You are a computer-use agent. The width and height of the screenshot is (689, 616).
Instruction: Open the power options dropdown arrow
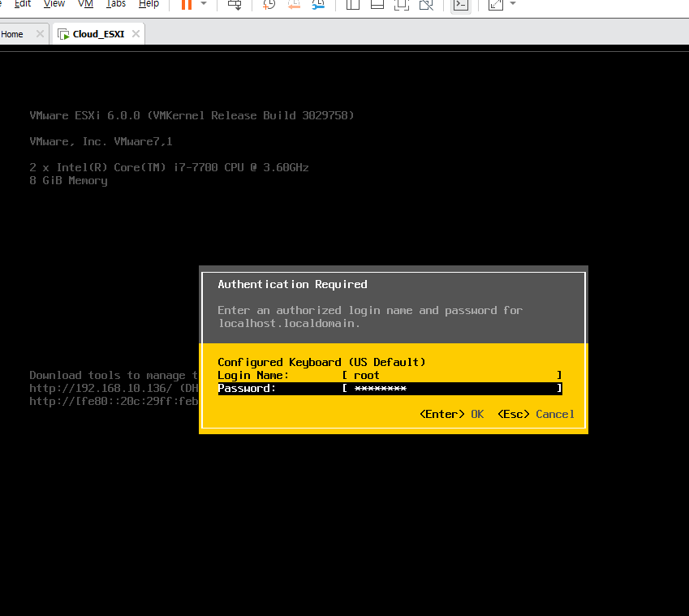pyautogui.click(x=204, y=3)
